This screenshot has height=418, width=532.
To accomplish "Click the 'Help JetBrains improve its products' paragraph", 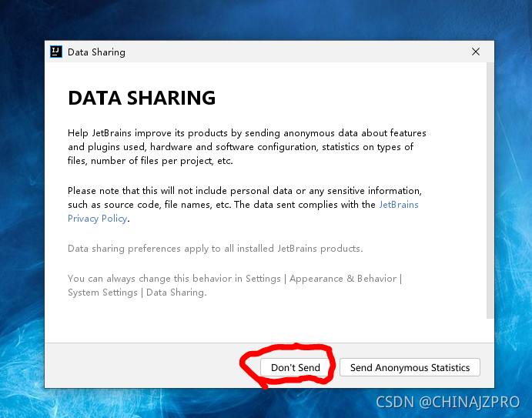I will [247, 146].
